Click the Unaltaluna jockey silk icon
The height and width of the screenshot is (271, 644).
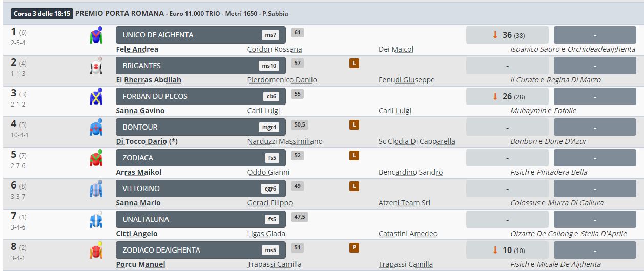click(96, 220)
